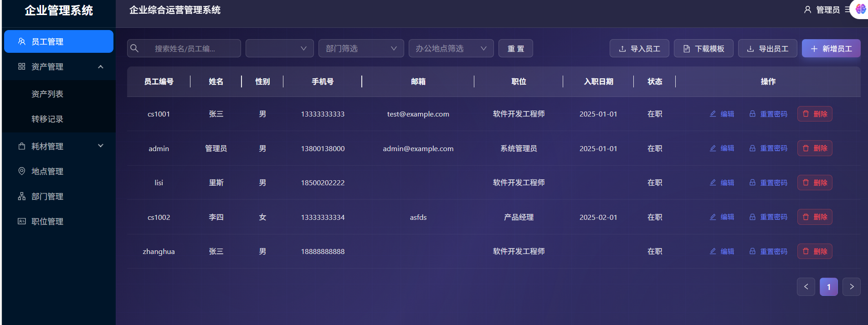This screenshot has width=868, height=325.
Task: Click the colorful brain icon at top right
Action: [x=860, y=9]
